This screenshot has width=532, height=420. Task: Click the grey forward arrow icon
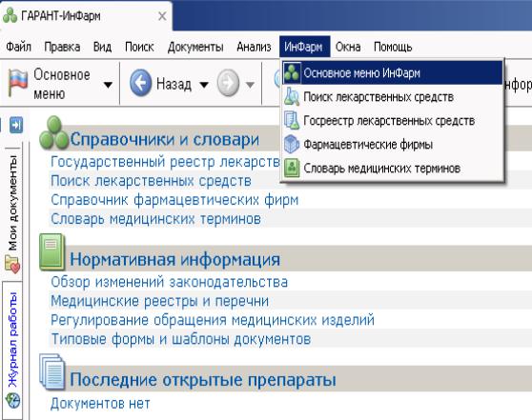pyautogui.click(x=228, y=83)
